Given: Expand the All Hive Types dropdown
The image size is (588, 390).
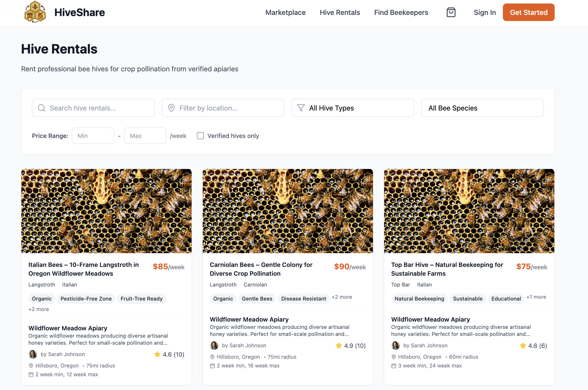Looking at the screenshot, I should (353, 108).
